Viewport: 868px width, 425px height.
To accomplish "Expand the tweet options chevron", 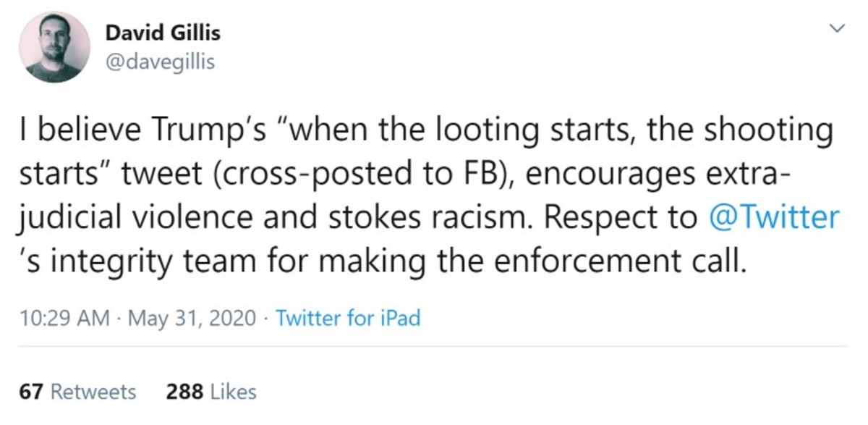I will (837, 28).
